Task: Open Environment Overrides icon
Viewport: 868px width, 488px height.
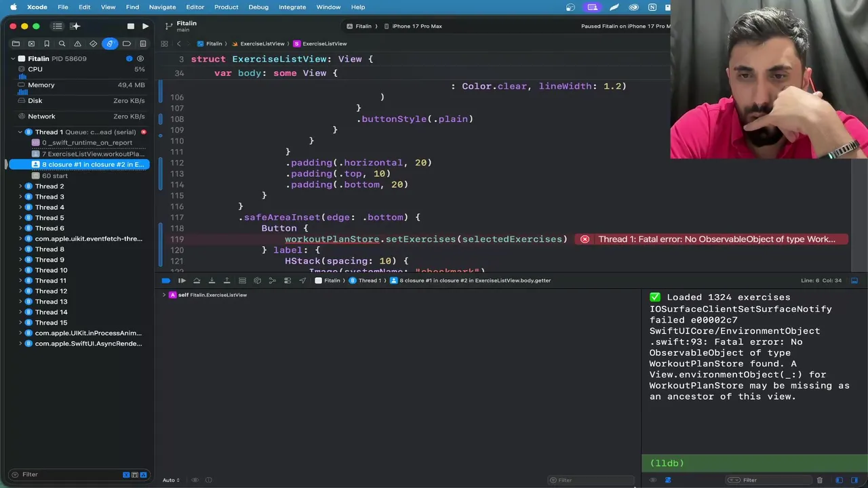Action: [288, 281]
